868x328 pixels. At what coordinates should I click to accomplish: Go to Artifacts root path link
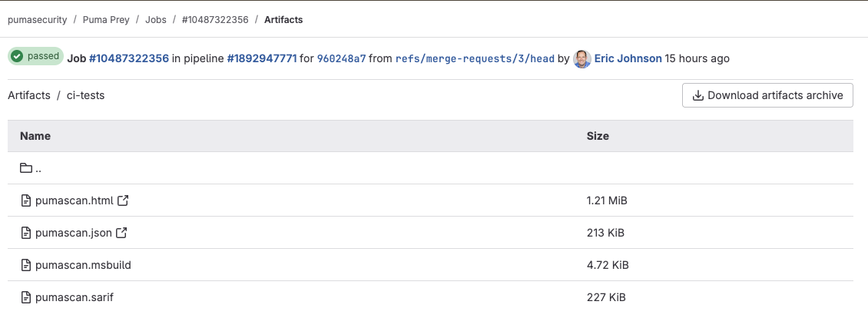(28, 95)
